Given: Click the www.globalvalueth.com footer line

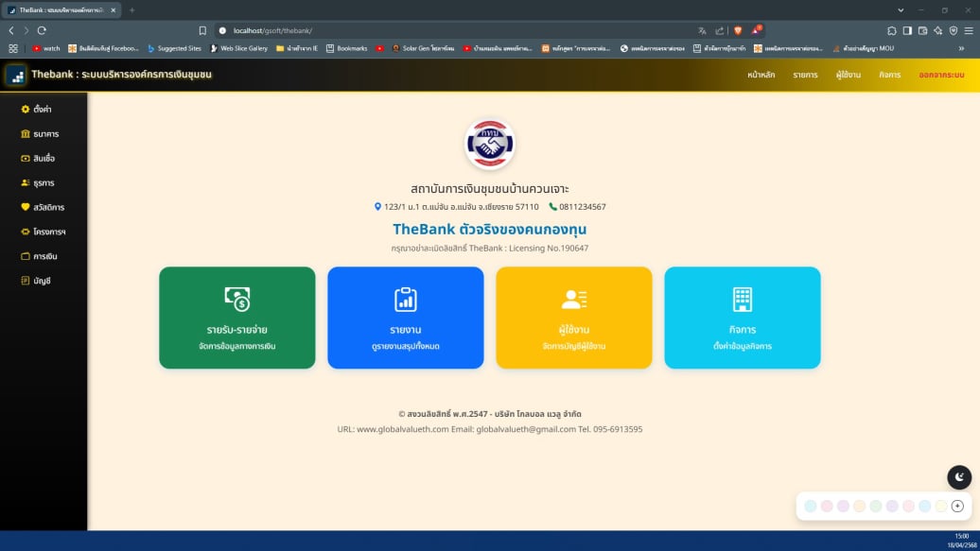Looking at the screenshot, I should (489, 429).
